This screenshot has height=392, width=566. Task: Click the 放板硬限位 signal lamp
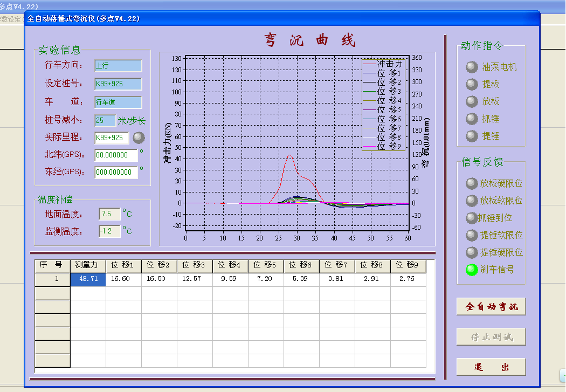[x=472, y=183]
